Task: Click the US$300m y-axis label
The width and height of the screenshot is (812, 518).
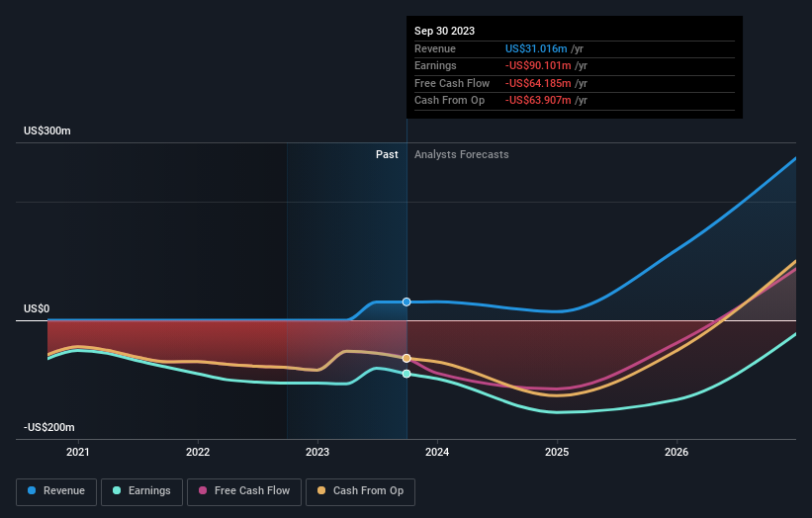Action: (47, 130)
